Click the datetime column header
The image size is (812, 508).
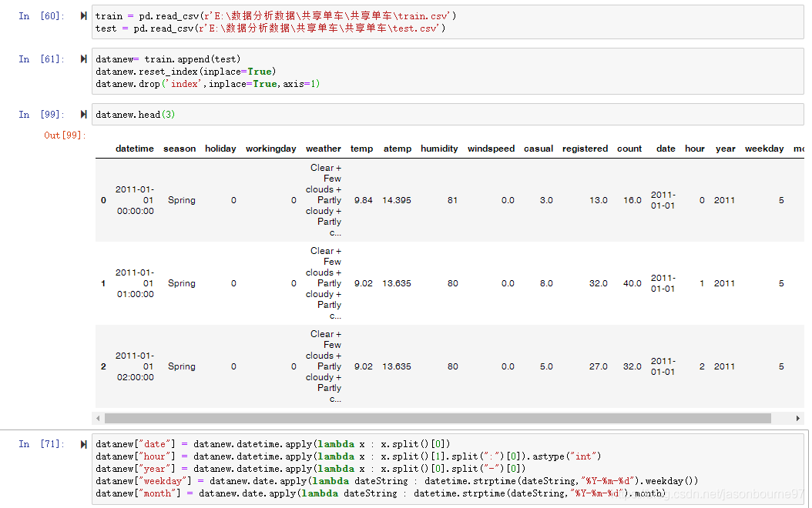coord(135,149)
